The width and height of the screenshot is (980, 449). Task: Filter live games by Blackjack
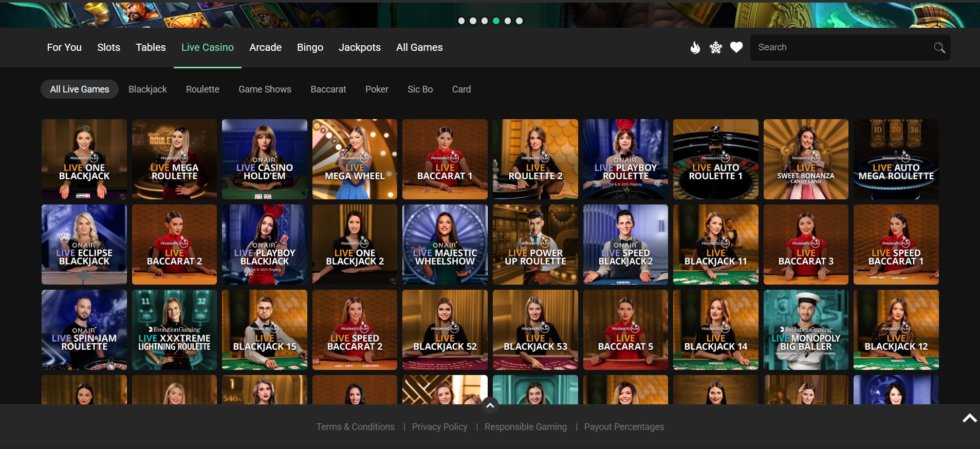(x=147, y=89)
